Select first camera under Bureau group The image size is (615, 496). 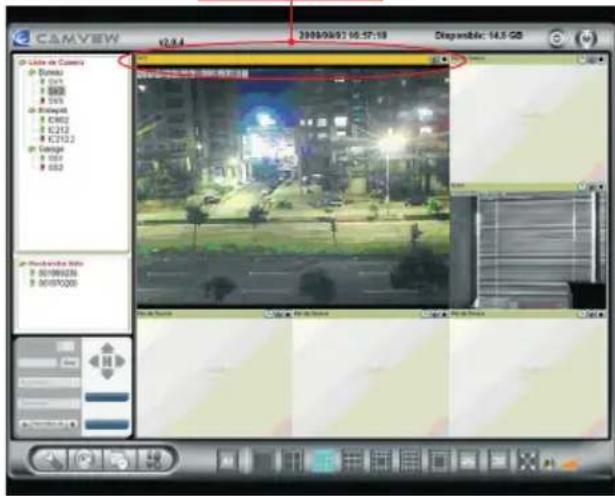(x=56, y=82)
